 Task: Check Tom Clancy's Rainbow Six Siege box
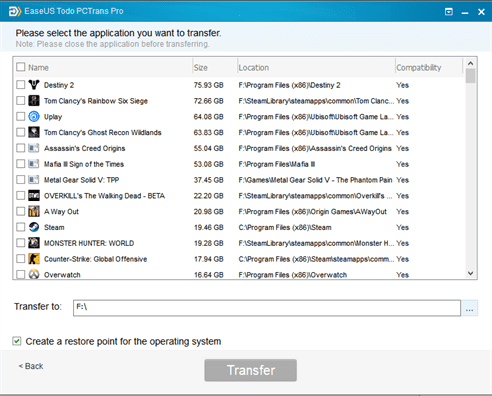(x=21, y=100)
